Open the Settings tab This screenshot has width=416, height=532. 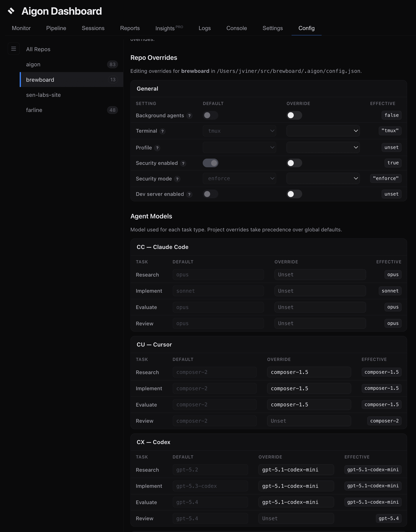click(273, 28)
